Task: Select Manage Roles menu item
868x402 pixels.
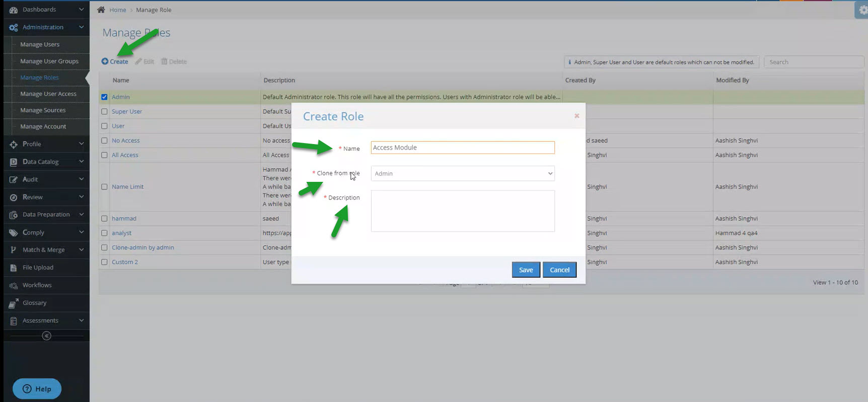Action: coord(39,78)
